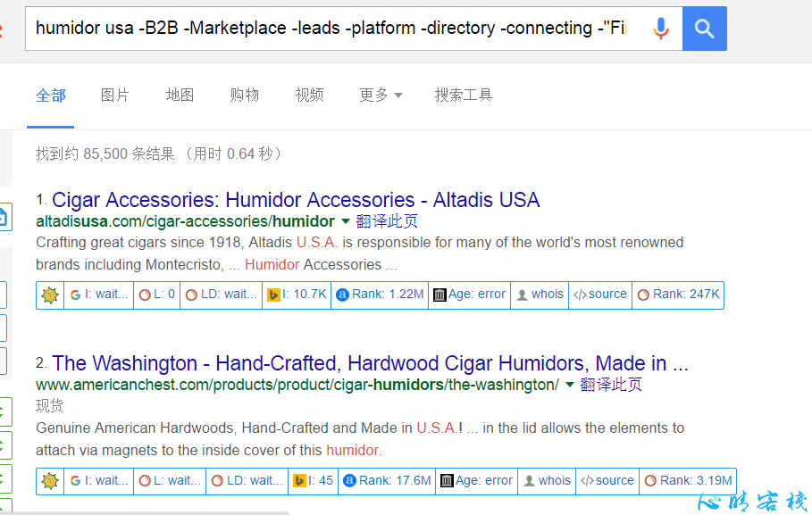
Task: Click 'LD: wait...' metric in Altadis bar
Action: tap(222, 295)
